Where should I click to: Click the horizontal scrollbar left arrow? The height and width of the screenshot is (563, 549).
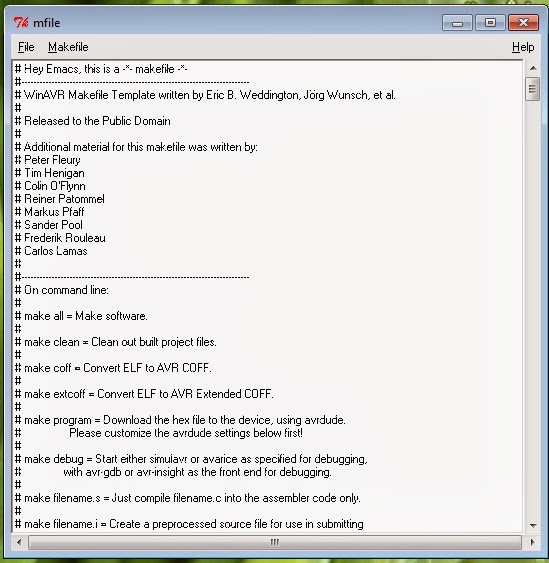(19, 542)
